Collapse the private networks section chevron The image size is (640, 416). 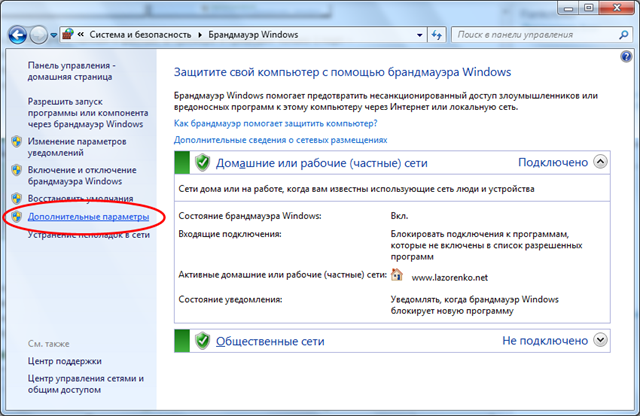(x=600, y=162)
